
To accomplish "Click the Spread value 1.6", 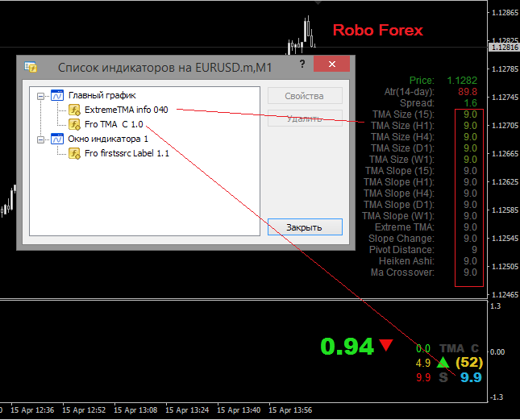I will (471, 102).
